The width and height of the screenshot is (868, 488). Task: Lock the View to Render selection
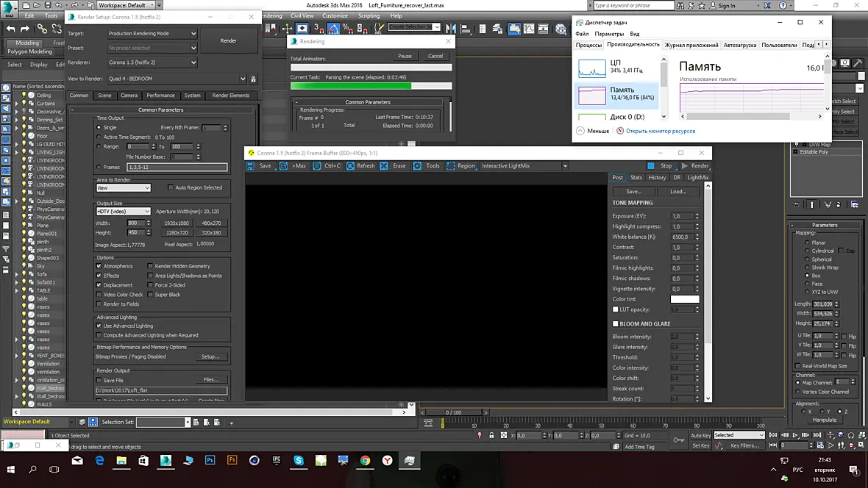pyautogui.click(x=254, y=79)
